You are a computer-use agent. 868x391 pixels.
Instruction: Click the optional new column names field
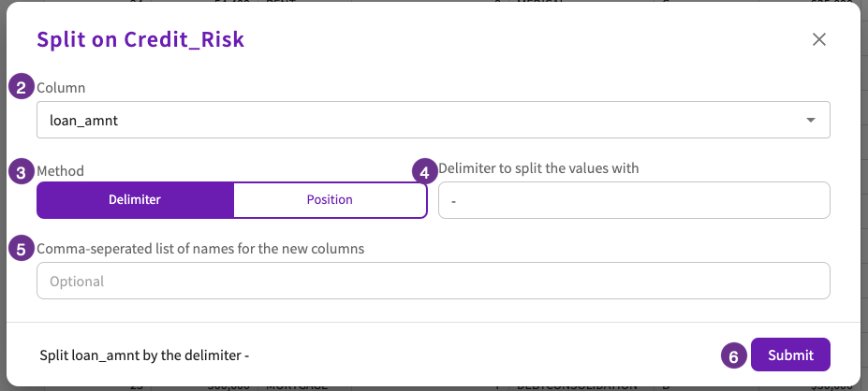pos(434,281)
